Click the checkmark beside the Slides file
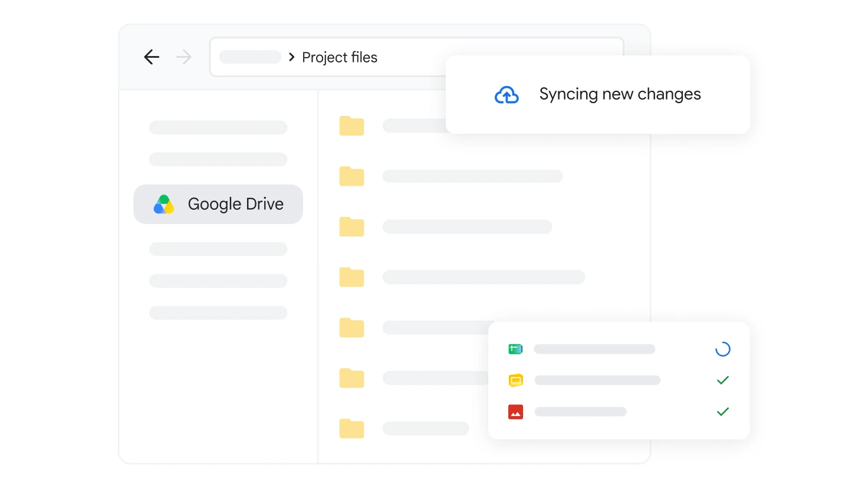868x488 pixels. (723, 380)
